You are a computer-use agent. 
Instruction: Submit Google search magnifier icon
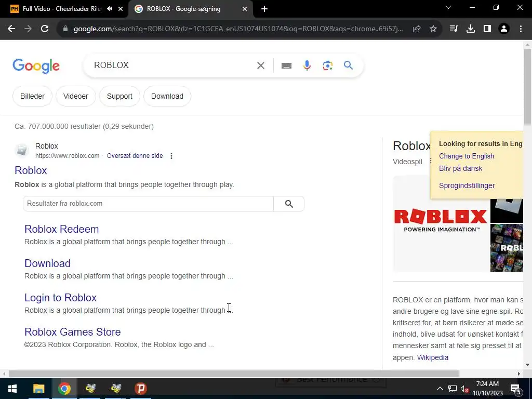coord(348,65)
